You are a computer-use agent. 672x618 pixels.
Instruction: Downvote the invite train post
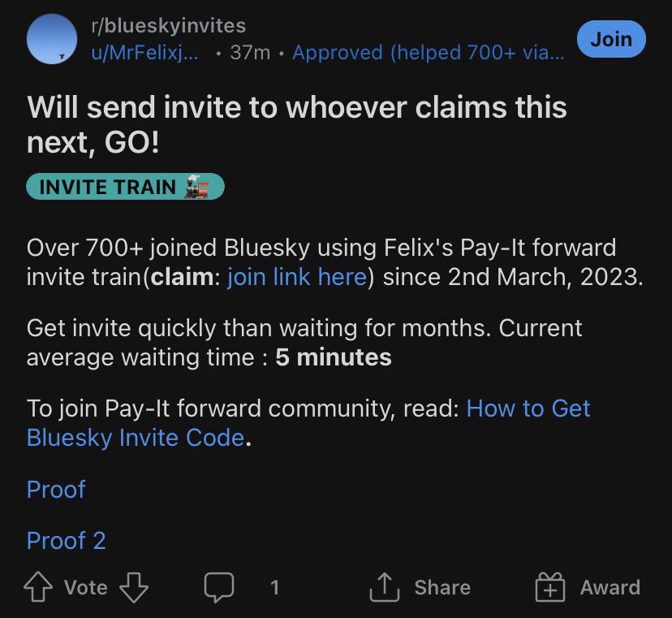134,587
